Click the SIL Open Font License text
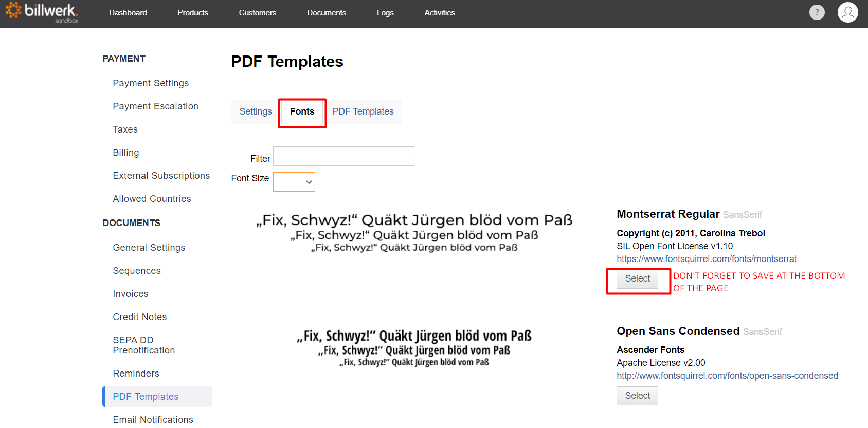This screenshot has height=428, width=868. pyautogui.click(x=675, y=246)
